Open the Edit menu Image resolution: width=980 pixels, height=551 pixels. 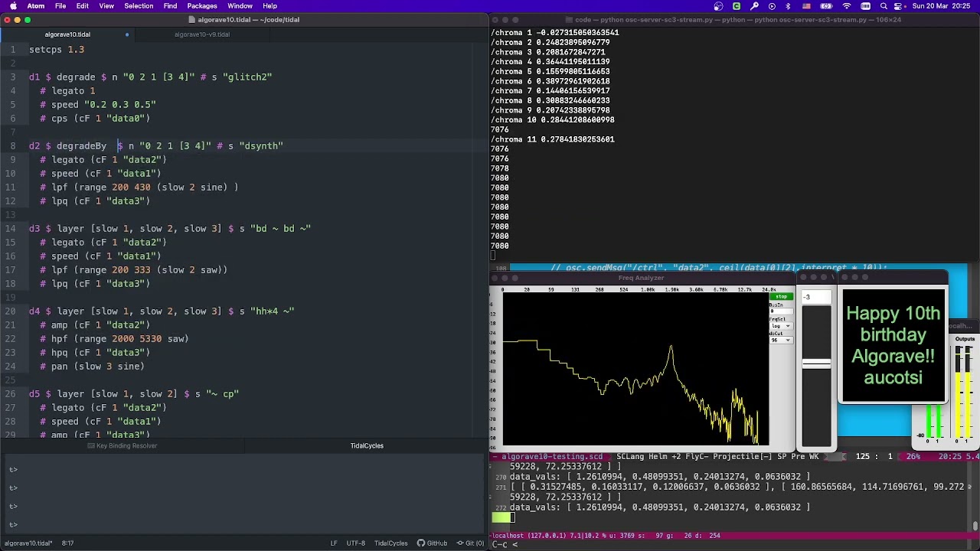pyautogui.click(x=83, y=6)
